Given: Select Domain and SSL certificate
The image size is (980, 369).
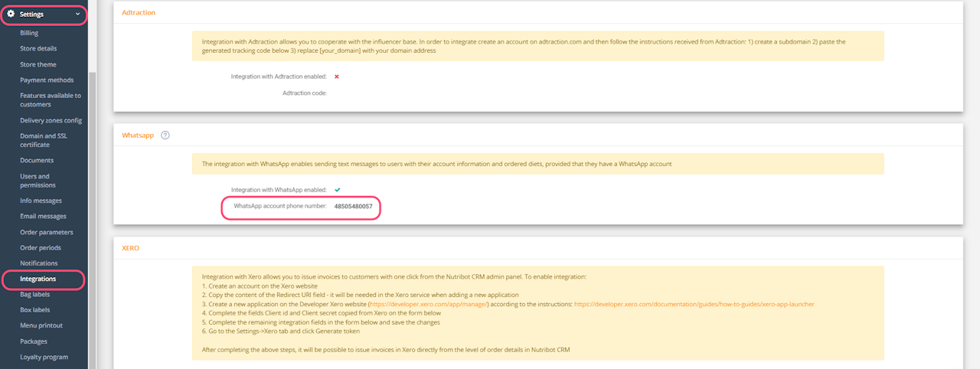Looking at the screenshot, I should pyautogui.click(x=44, y=140).
